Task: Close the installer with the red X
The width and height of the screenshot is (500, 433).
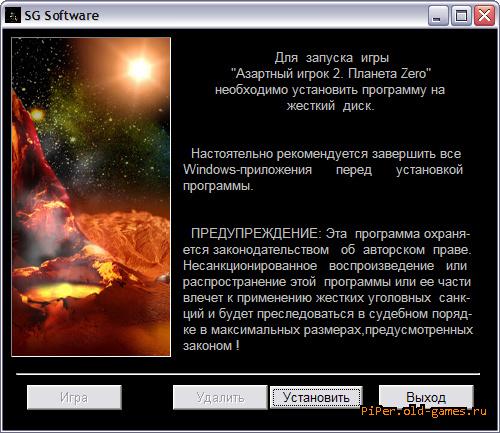Action: (x=484, y=16)
